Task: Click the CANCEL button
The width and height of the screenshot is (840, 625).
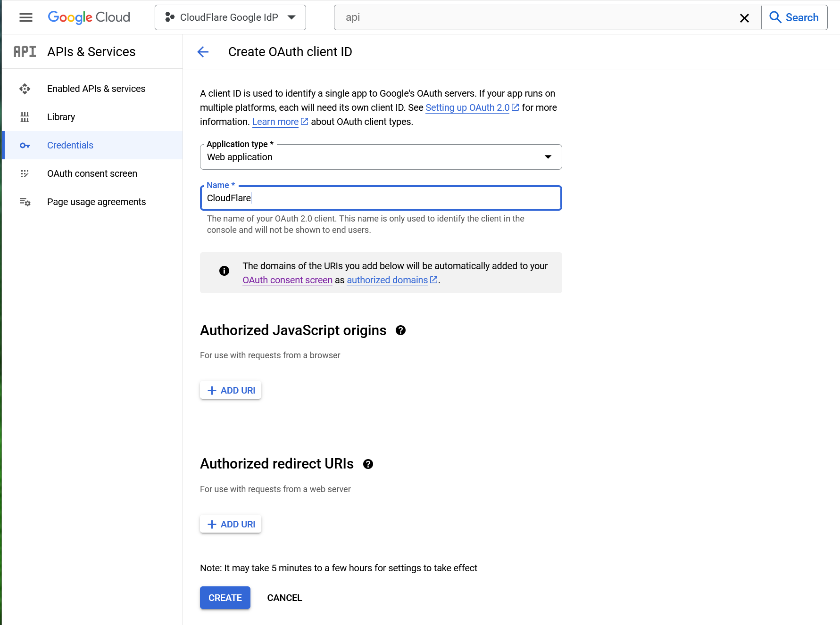Action: click(284, 598)
